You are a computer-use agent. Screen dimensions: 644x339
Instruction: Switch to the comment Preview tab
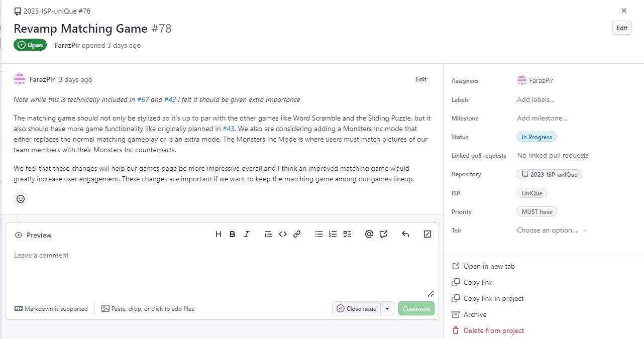[x=33, y=235]
